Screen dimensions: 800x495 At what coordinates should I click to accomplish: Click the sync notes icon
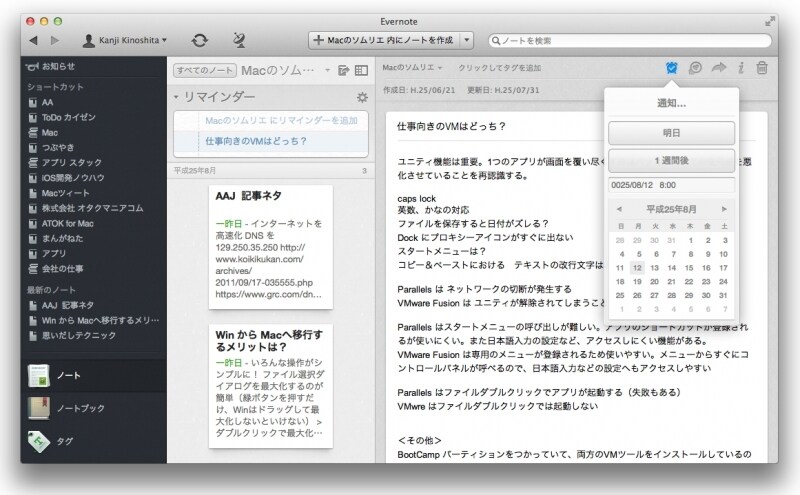click(x=200, y=40)
